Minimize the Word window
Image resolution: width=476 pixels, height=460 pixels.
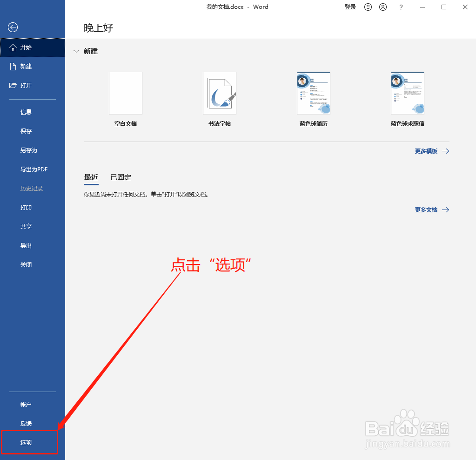point(422,7)
